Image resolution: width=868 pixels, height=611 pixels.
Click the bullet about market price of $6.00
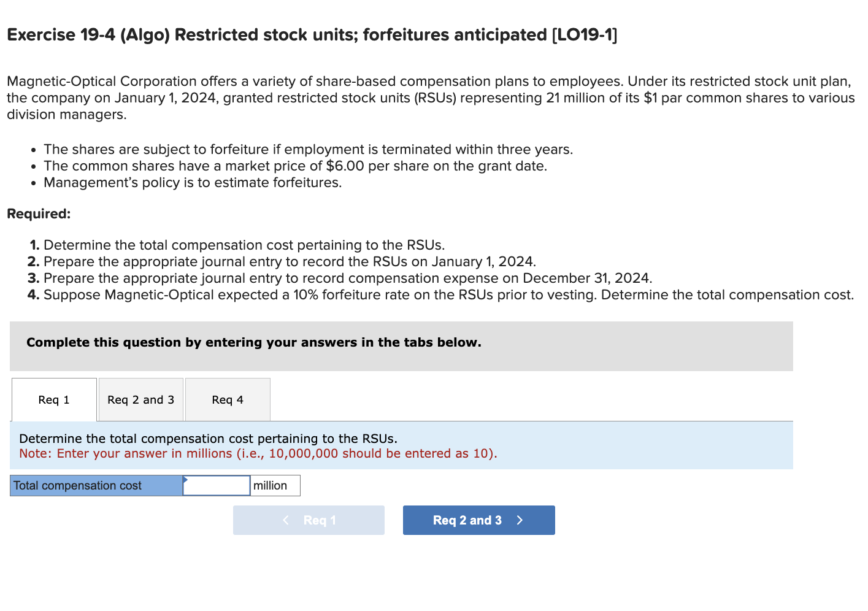(295, 166)
